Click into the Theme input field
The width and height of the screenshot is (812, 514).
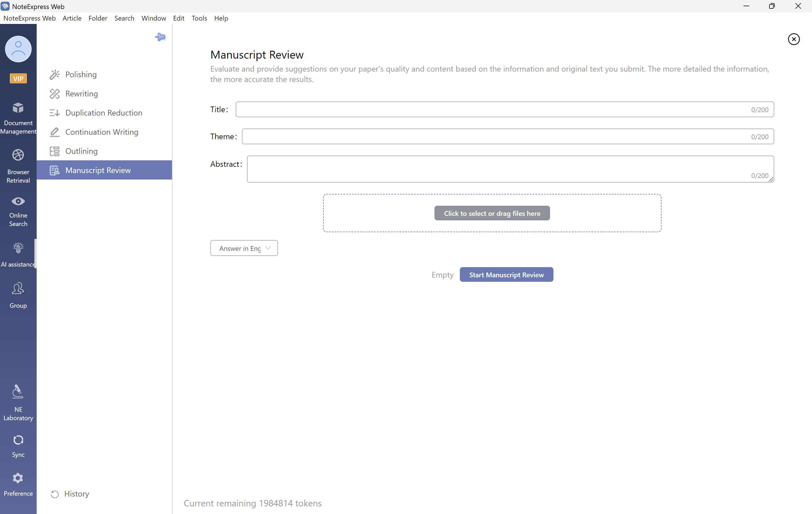tap(507, 136)
